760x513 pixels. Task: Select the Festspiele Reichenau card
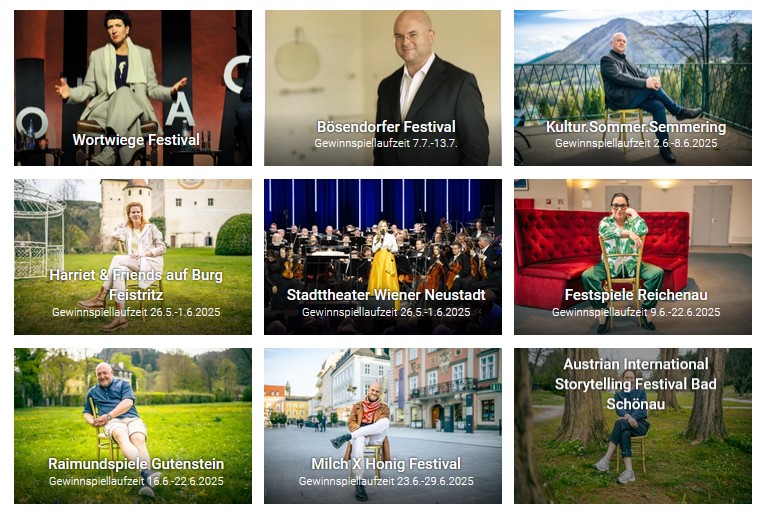coord(633,257)
